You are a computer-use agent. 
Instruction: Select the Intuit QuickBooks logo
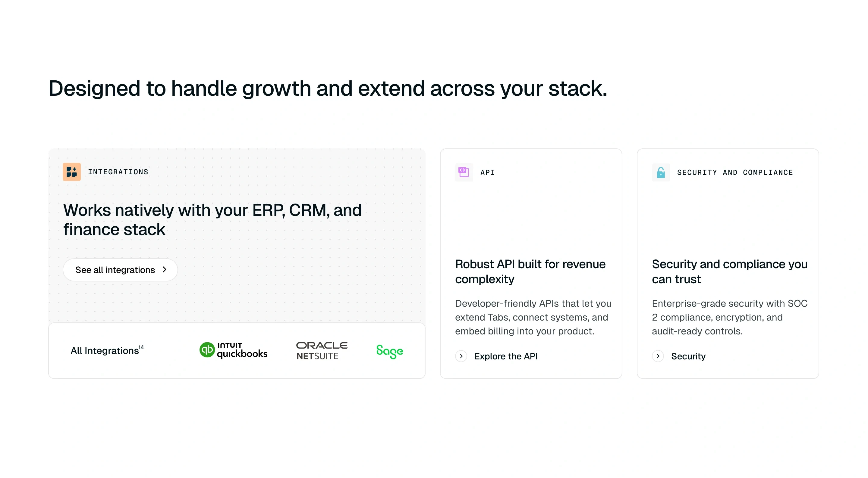[234, 350]
